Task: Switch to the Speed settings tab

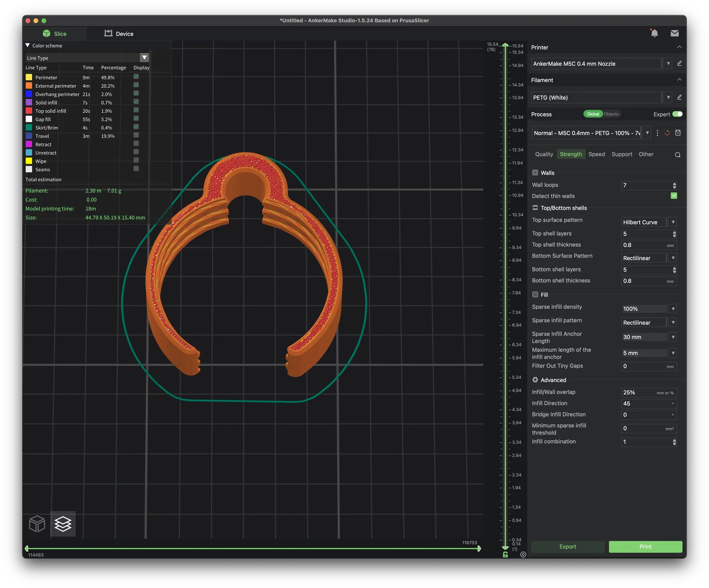Action: tap(596, 154)
